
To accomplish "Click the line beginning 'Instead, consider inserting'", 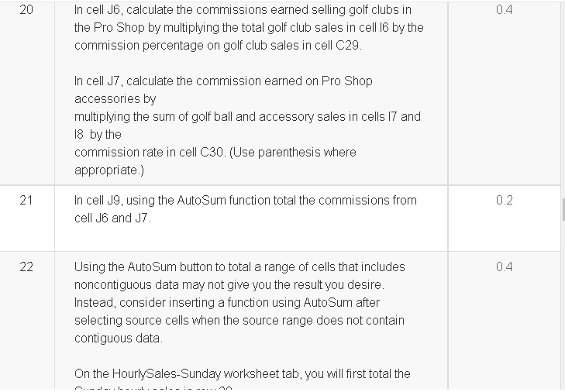I will (x=227, y=303).
